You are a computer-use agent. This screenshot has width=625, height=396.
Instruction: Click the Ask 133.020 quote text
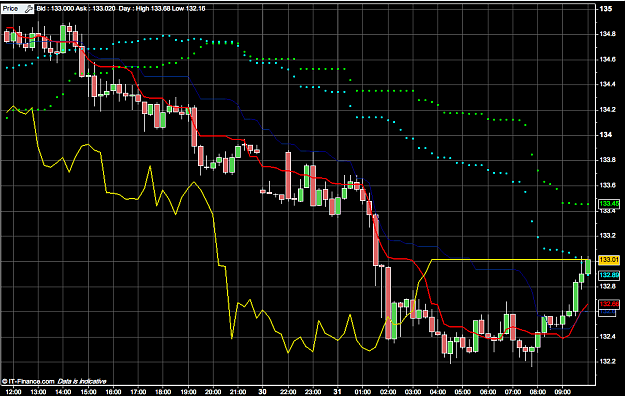95,8
